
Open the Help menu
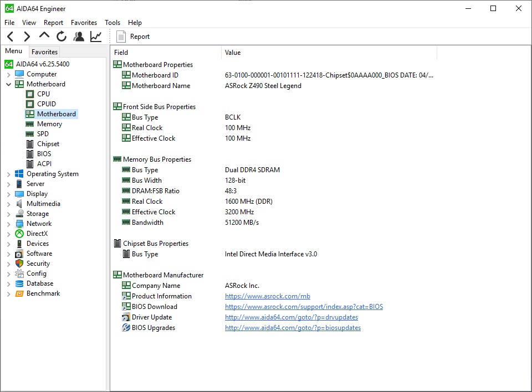pyautogui.click(x=135, y=22)
